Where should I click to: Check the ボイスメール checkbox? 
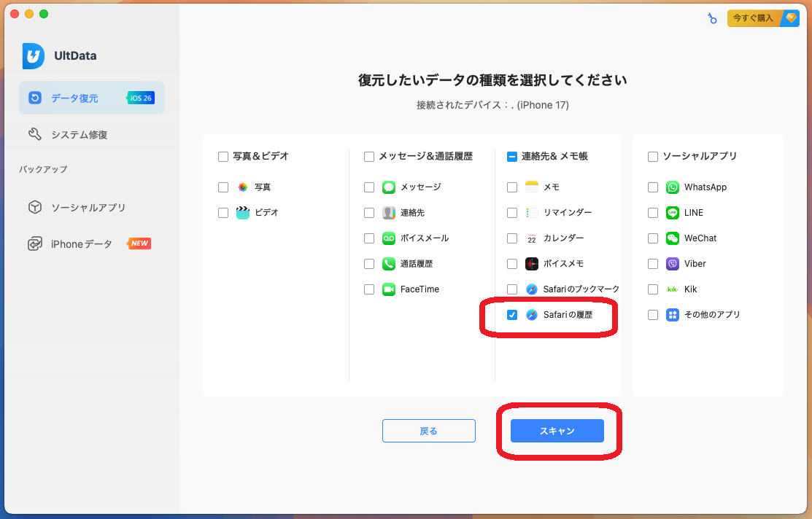pyautogui.click(x=369, y=238)
